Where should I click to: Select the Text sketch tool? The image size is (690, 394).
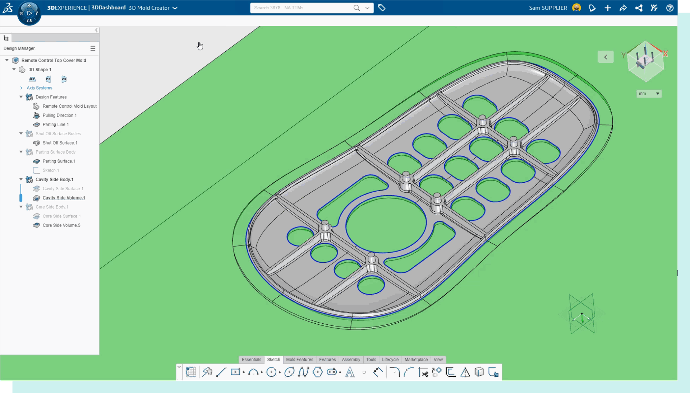point(350,372)
